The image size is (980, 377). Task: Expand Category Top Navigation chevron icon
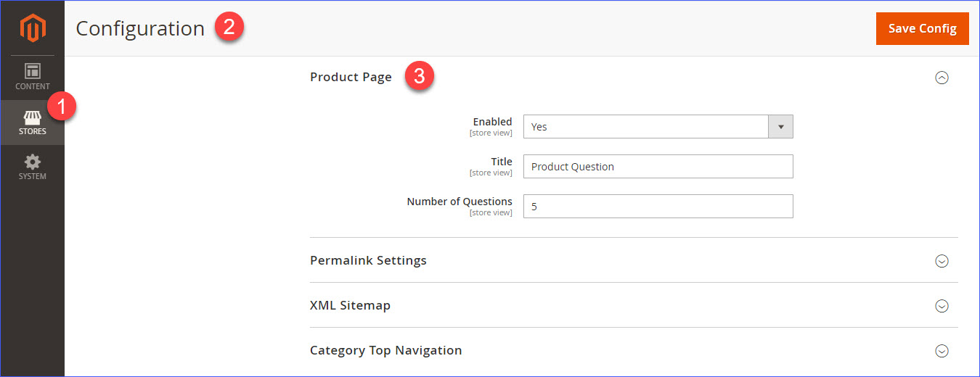coord(942,351)
